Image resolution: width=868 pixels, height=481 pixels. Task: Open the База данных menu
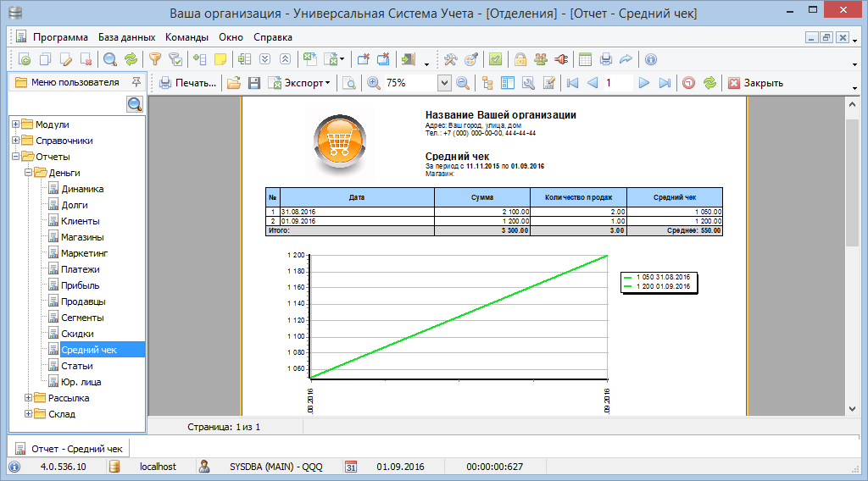click(126, 37)
